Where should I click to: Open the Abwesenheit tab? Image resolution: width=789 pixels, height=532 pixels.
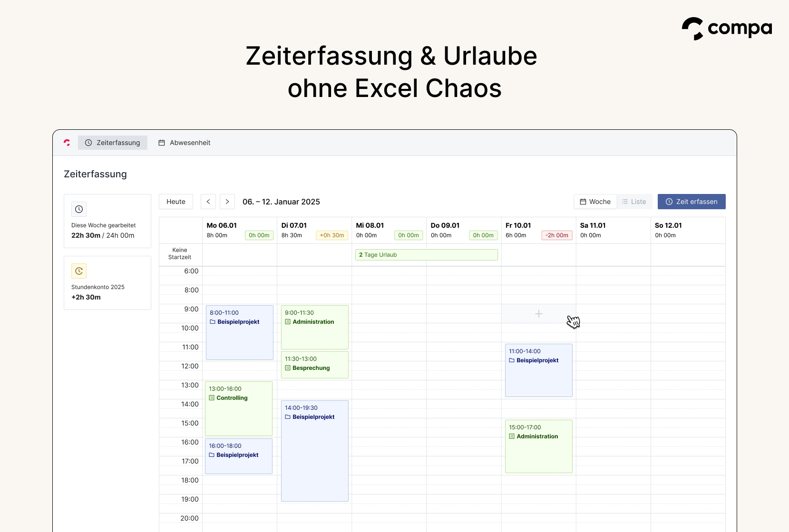click(185, 143)
